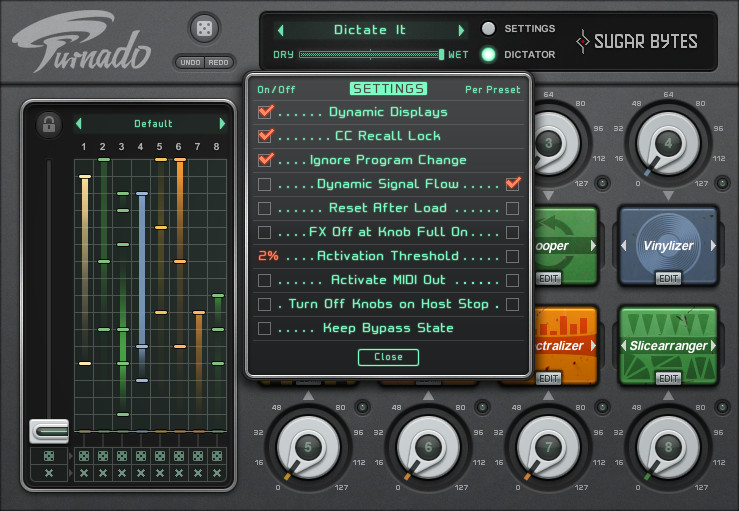The width and height of the screenshot is (739, 511).
Task: Tick Activation Threshold Per Preset checkbox
Action: (x=512, y=256)
